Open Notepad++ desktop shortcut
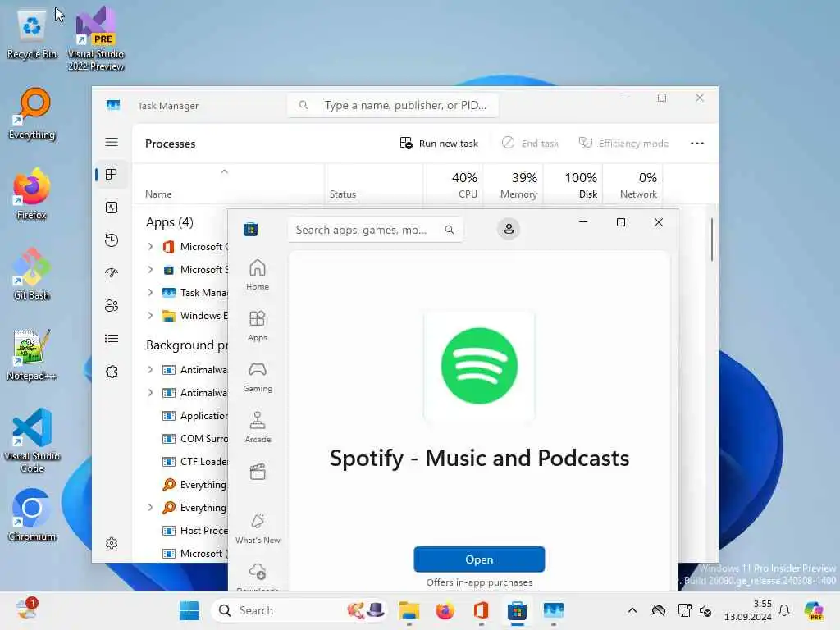840x630 pixels. [x=32, y=354]
